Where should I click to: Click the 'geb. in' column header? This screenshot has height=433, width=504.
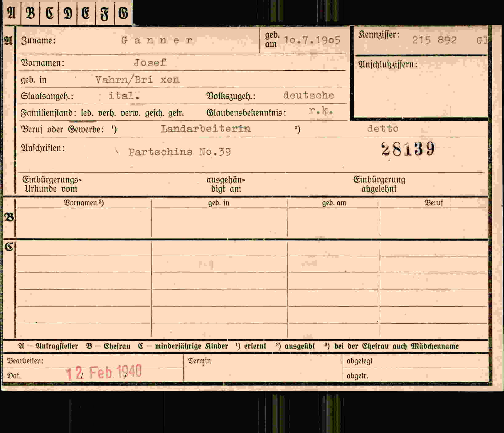219,203
